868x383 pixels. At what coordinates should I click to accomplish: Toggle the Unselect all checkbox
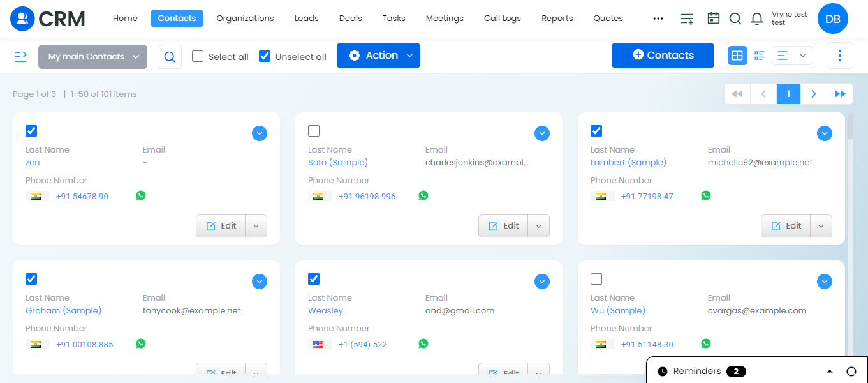[x=265, y=56]
